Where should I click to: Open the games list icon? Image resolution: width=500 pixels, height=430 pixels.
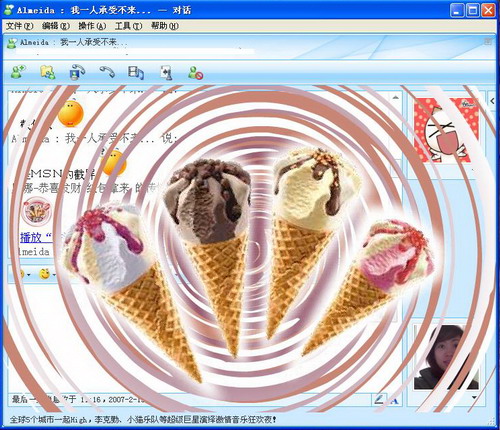[166, 72]
